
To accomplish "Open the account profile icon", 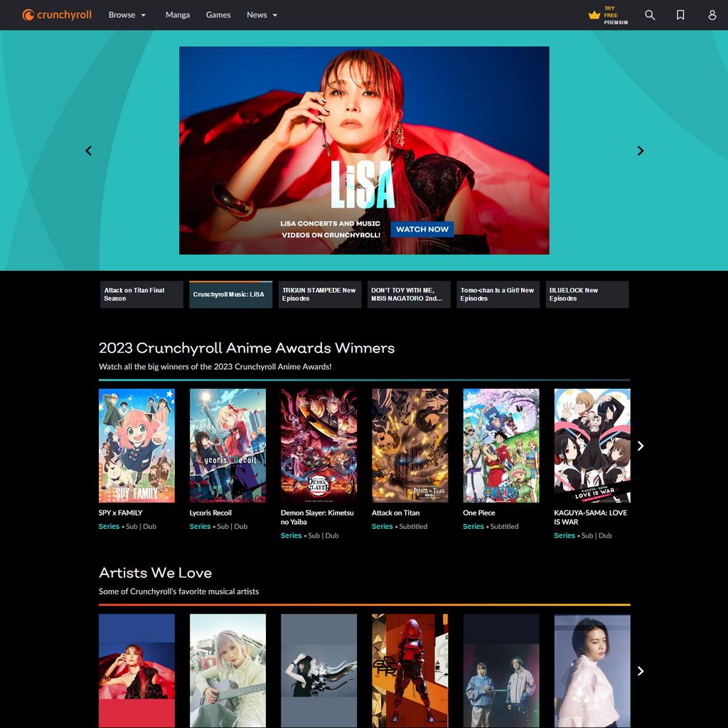I will 712,15.
